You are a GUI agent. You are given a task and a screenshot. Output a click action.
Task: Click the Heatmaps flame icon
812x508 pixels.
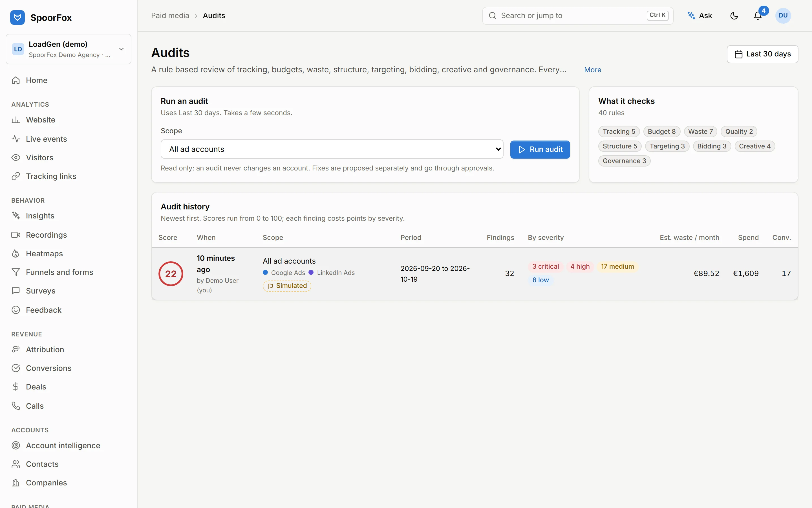[16, 254]
